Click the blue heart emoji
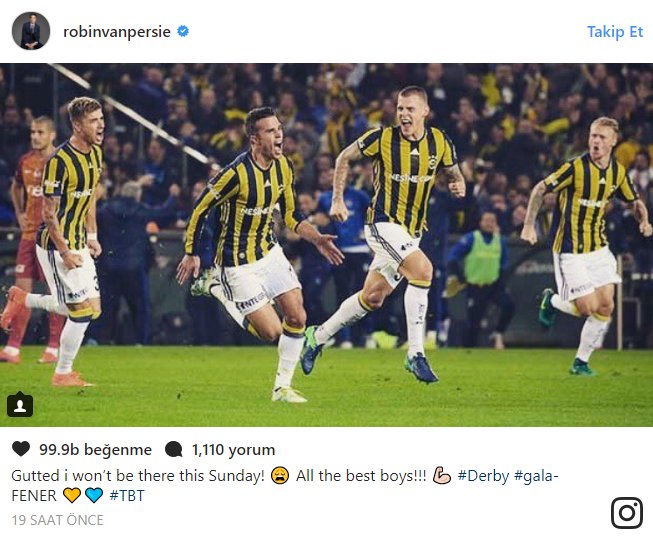The width and height of the screenshot is (653, 538). pos(94,495)
